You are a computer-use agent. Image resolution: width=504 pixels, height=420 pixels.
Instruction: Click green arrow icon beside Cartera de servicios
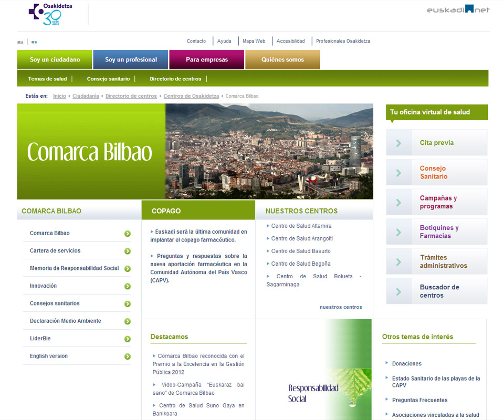(x=128, y=251)
